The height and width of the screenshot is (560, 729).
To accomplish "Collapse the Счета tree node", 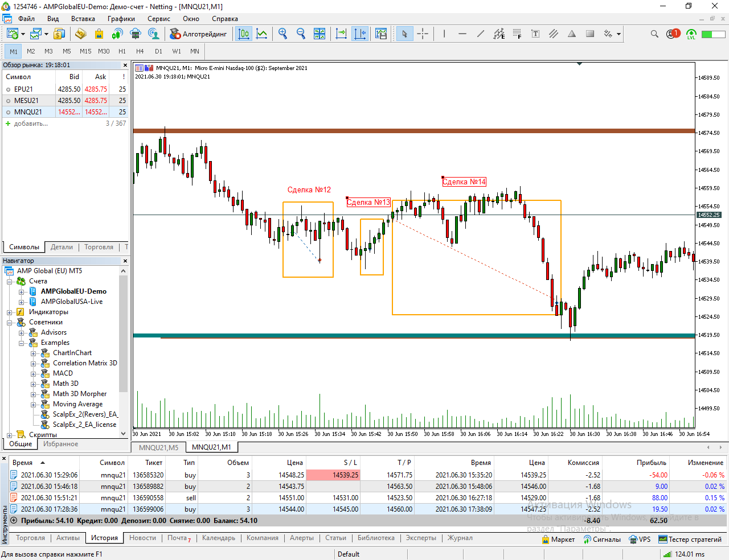I will pyautogui.click(x=10, y=282).
